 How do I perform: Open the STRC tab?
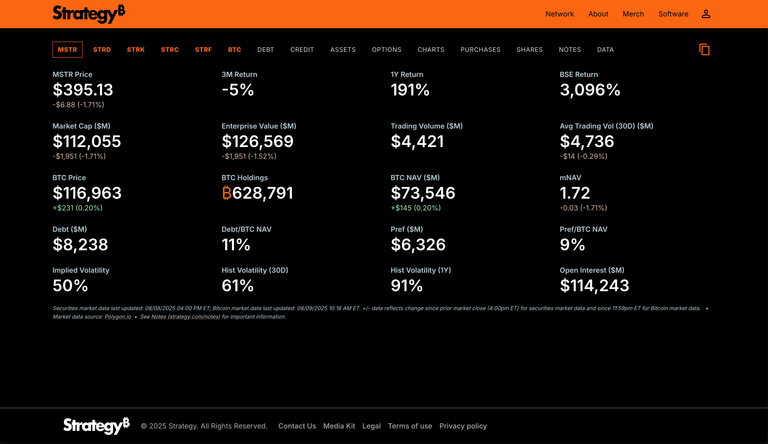pyautogui.click(x=170, y=49)
